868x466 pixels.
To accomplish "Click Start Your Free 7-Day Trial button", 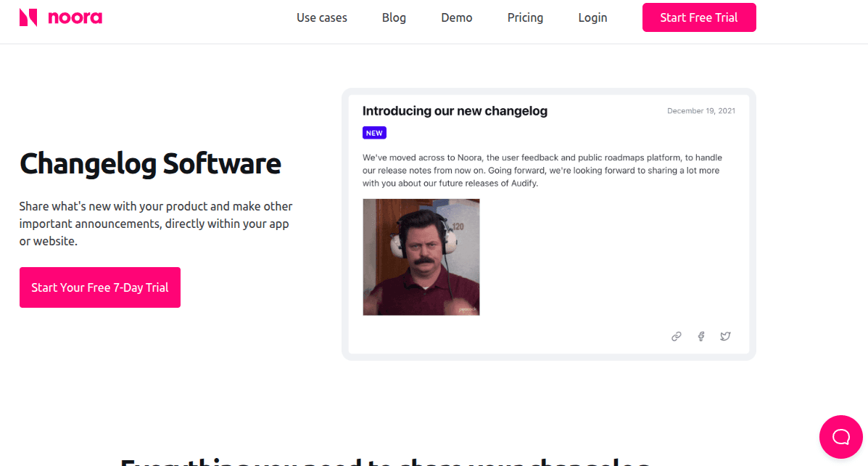I will pyautogui.click(x=99, y=287).
